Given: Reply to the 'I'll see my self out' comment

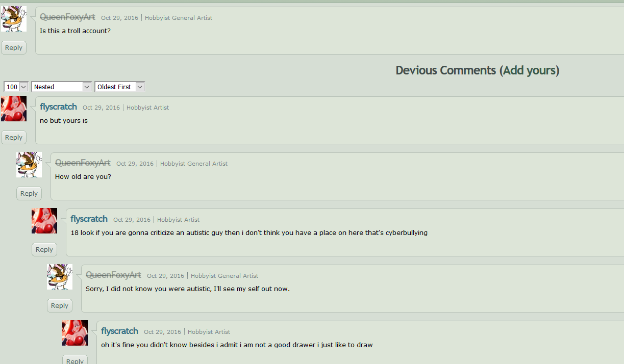Looking at the screenshot, I should [x=60, y=305].
